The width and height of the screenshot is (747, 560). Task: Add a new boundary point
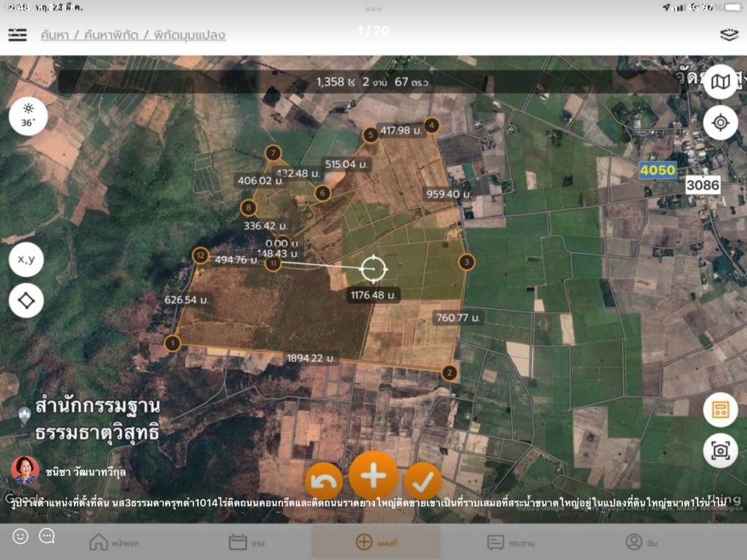[x=373, y=476]
